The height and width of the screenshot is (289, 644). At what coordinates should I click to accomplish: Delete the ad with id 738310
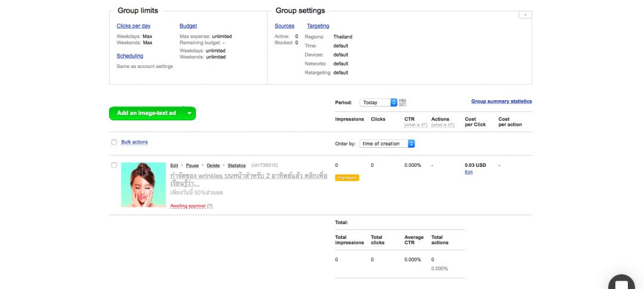(x=213, y=166)
